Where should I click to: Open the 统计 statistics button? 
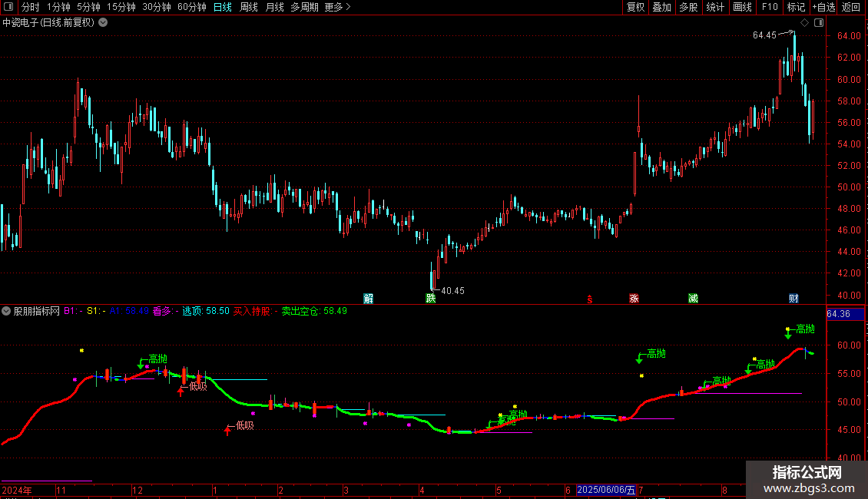[714, 7]
